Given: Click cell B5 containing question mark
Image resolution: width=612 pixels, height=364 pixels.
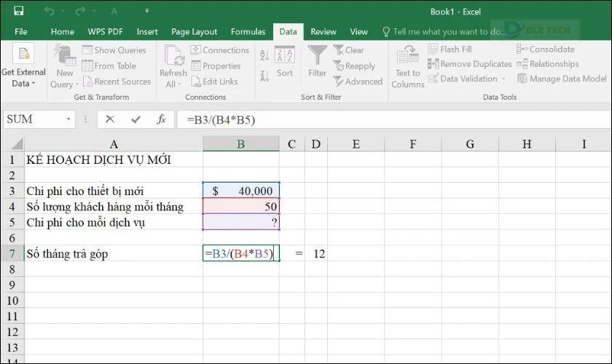Looking at the screenshot, I should coord(241,222).
